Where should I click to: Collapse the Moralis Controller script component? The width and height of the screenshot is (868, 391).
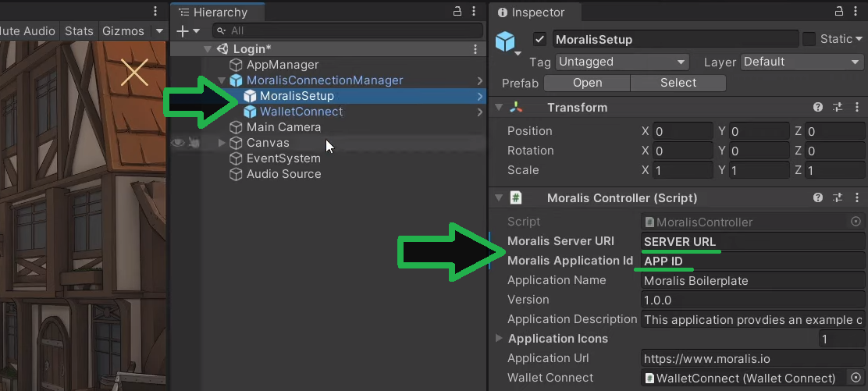(x=499, y=197)
